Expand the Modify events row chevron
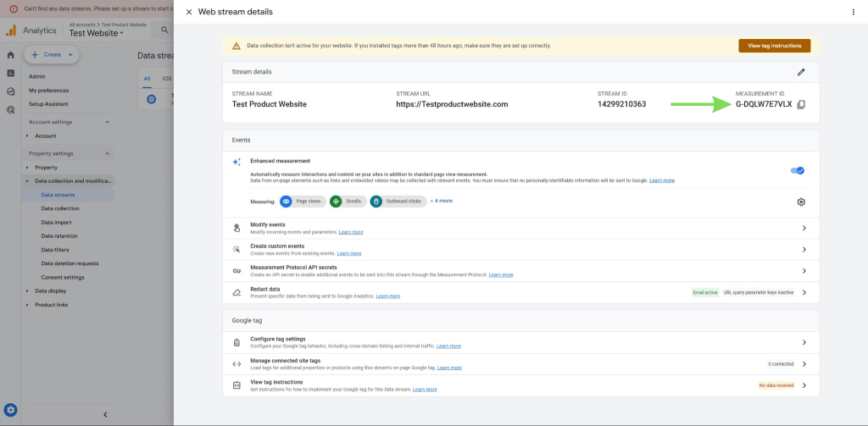This screenshot has height=426, width=868. point(804,228)
